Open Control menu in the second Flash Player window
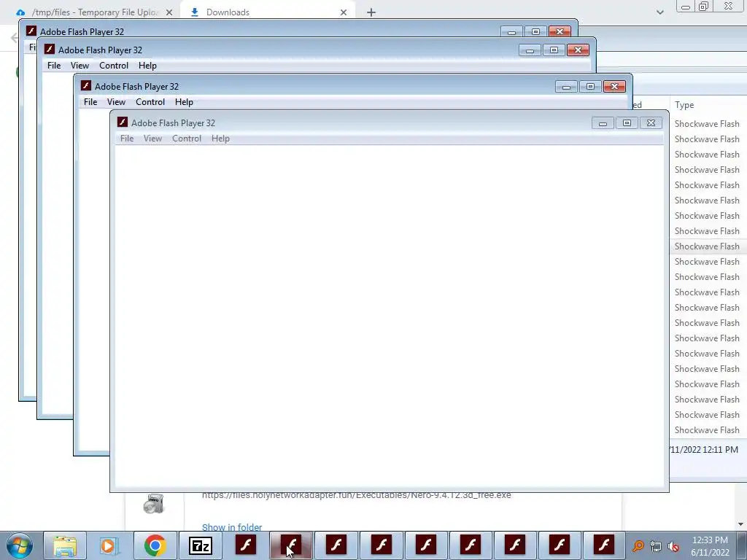Viewport: 747px width, 560px height. (114, 65)
